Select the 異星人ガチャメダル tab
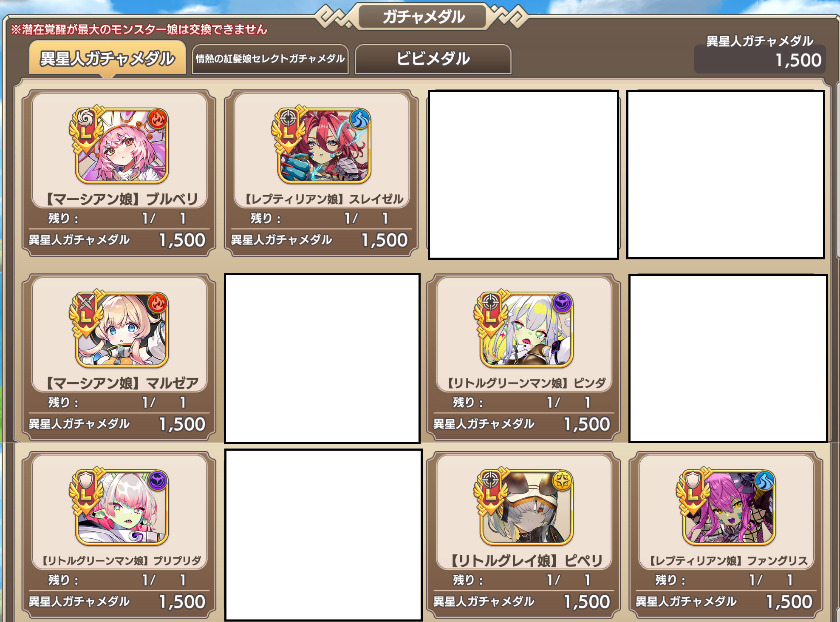This screenshot has width=840, height=622. click(107, 58)
